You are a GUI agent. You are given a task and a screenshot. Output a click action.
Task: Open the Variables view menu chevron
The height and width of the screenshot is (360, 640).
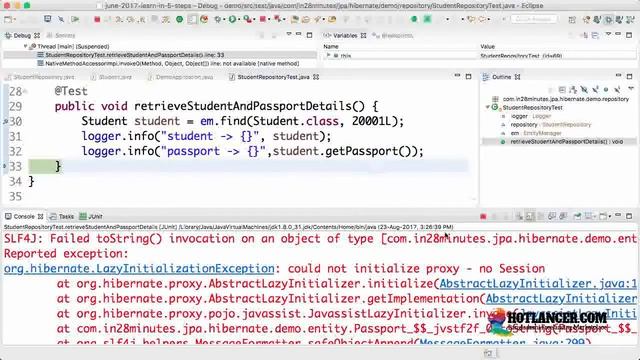pos(608,35)
